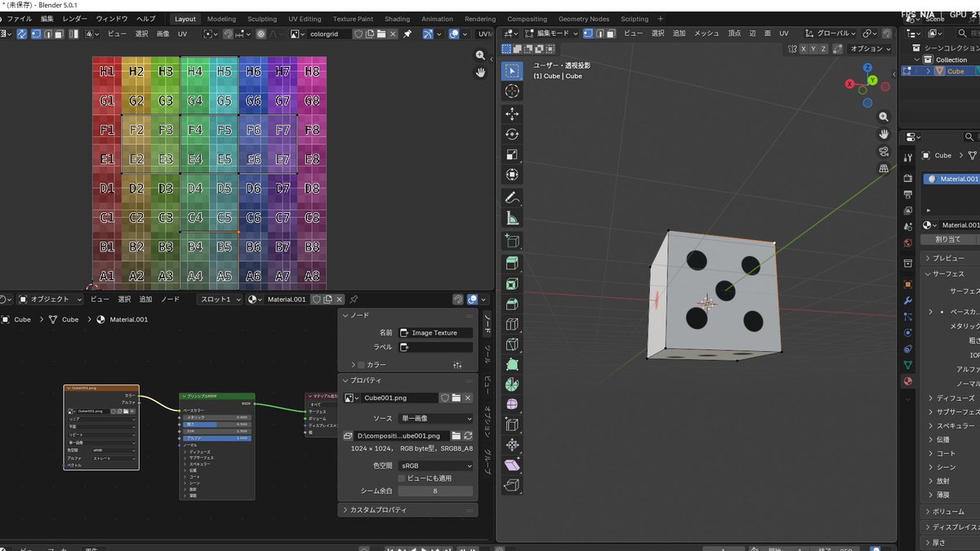Open the Render properties tab
This screenshot has width=980, height=551.
[907, 178]
